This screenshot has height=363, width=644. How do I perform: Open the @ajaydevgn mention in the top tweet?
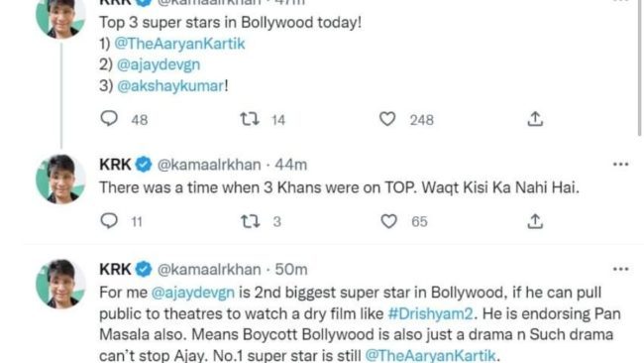pyautogui.click(x=159, y=64)
